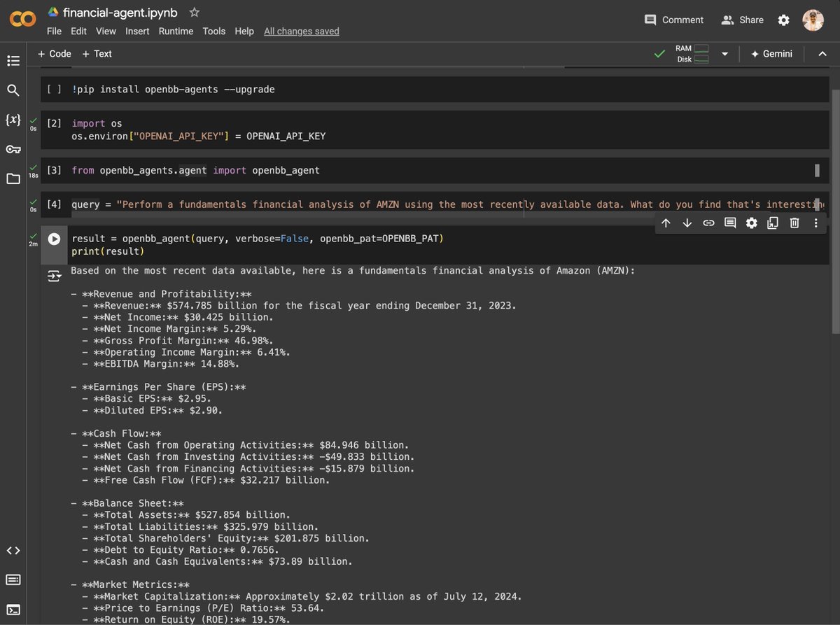840x625 pixels.
Task: Open the terminal icon in sidebar
Action: [x=13, y=610]
